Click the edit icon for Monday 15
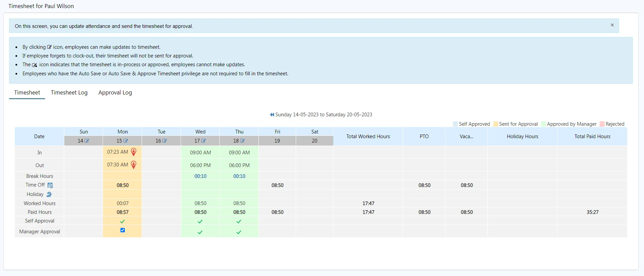 (x=126, y=141)
